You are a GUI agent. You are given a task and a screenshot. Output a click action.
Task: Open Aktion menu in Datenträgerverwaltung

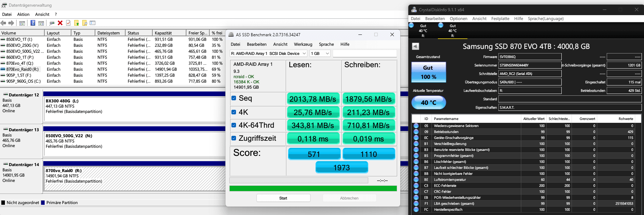(x=23, y=14)
